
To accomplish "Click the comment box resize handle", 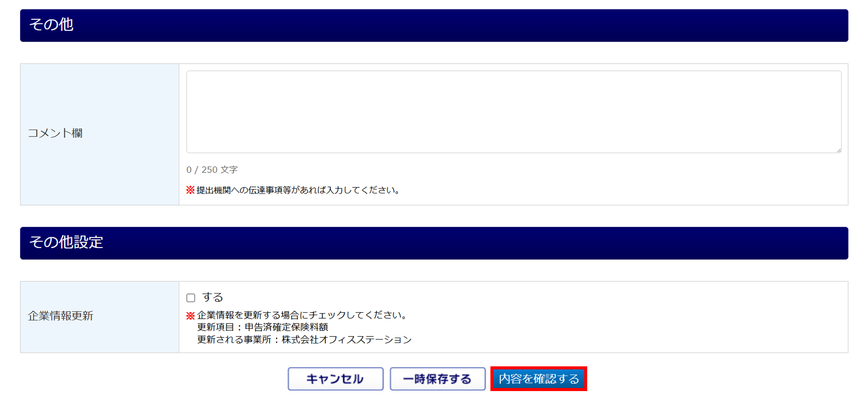I will [838, 150].
